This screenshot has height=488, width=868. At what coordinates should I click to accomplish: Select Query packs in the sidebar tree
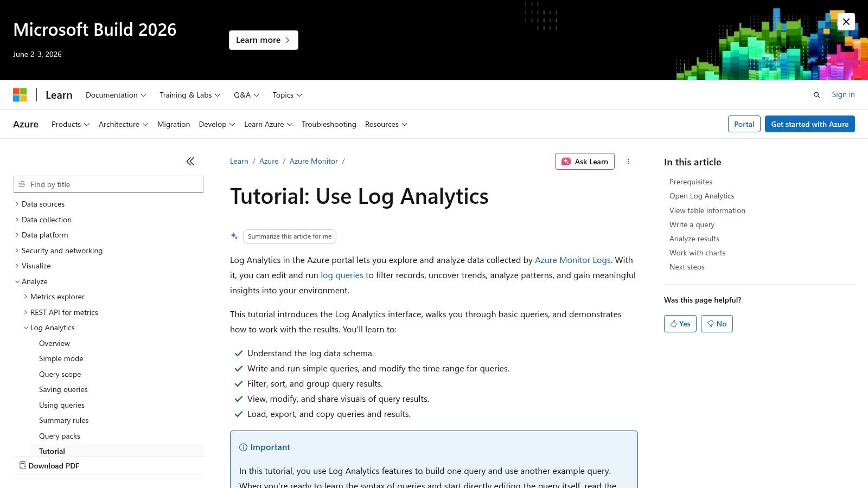[60, 435]
